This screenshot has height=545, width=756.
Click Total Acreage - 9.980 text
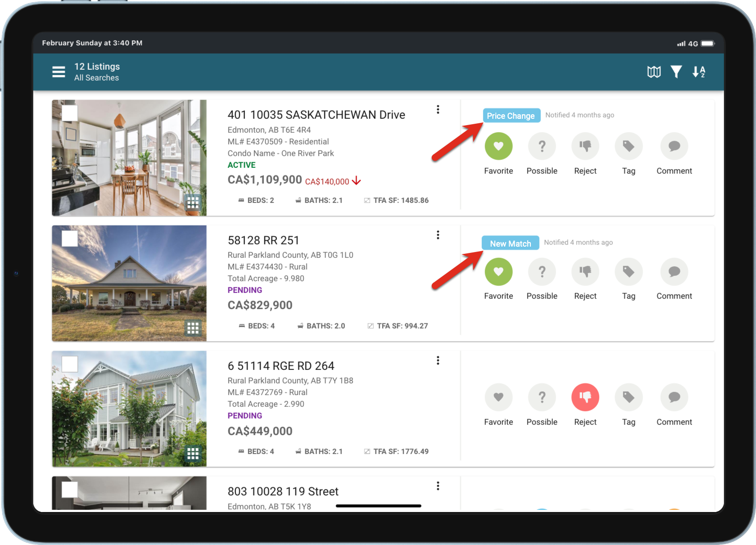pos(266,279)
